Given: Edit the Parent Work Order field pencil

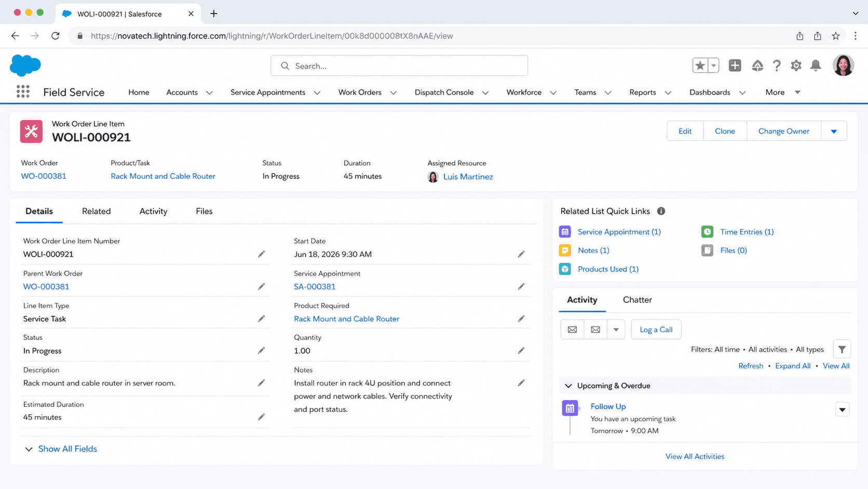Looking at the screenshot, I should [261, 286].
